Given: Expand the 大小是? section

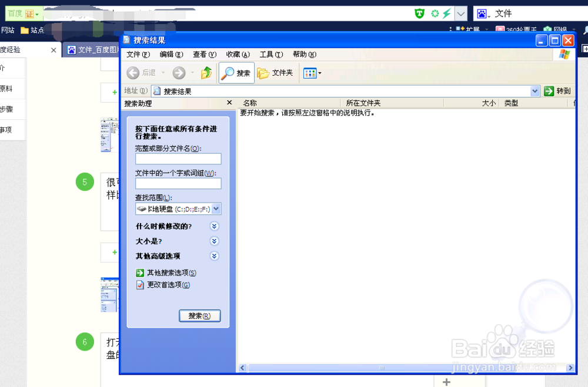Looking at the screenshot, I should point(214,241).
